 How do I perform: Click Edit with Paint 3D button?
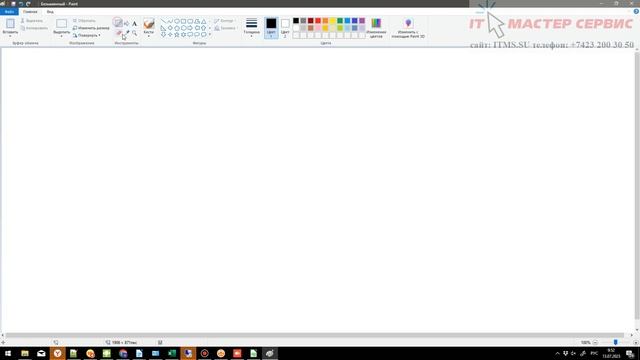408,27
